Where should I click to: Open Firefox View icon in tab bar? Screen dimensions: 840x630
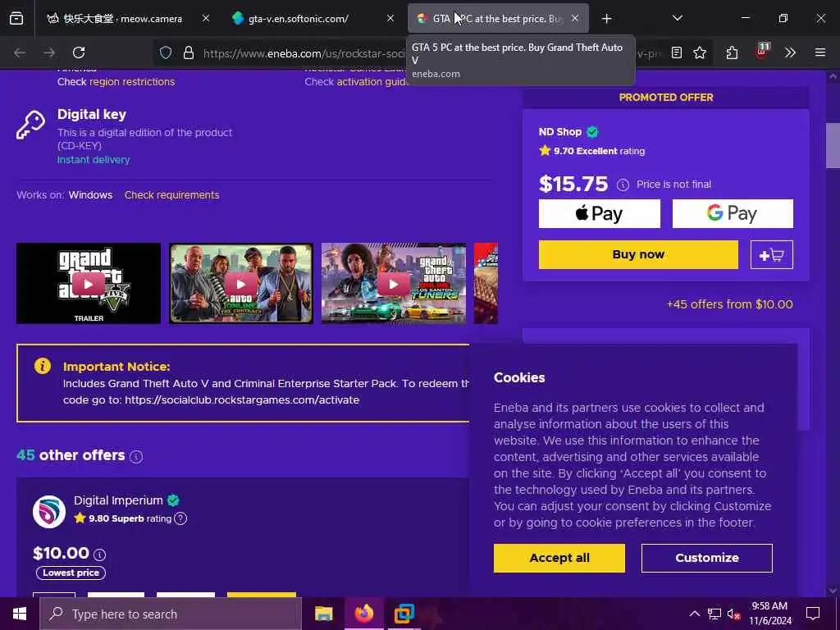[16, 19]
